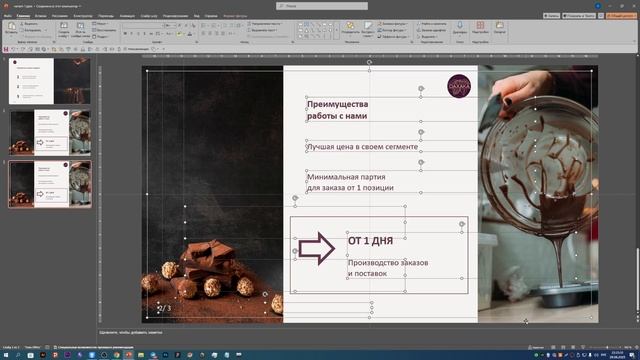
Task: Select the first slide thumbnail
Action: click(50, 81)
